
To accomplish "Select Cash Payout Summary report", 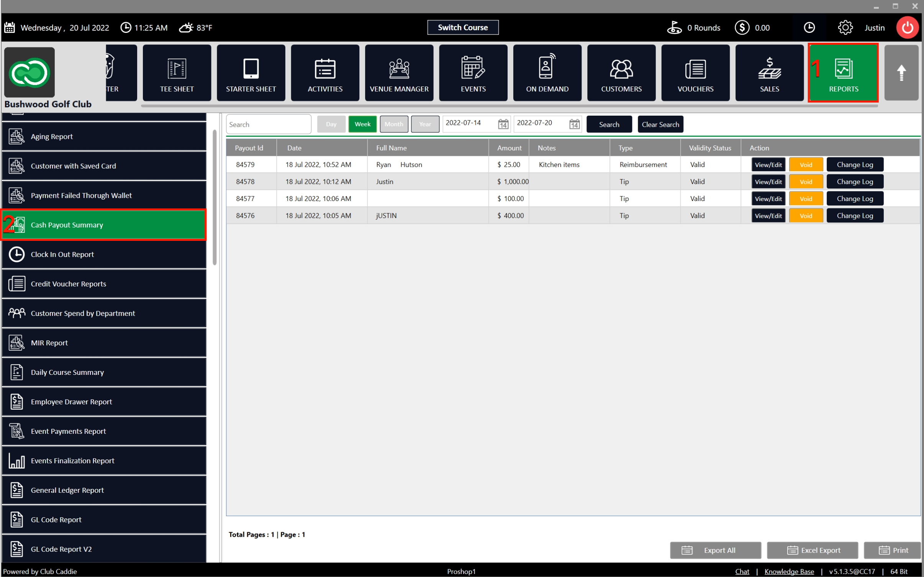I will click(x=104, y=225).
